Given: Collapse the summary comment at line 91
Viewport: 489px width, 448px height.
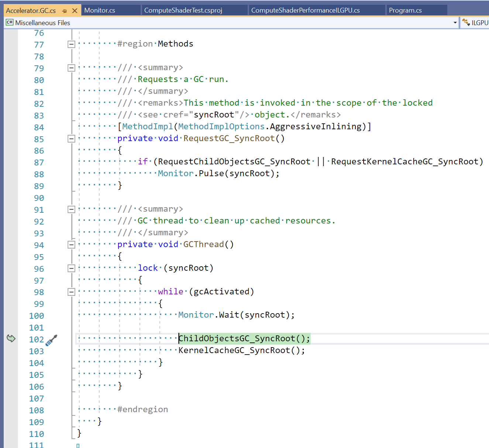Looking at the screenshot, I should pyautogui.click(x=71, y=209).
